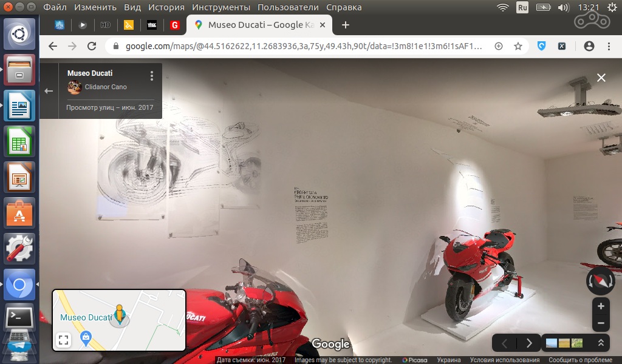The image size is (622, 364).
Task: Go back using the panel's left arrow
Action: 49,91
